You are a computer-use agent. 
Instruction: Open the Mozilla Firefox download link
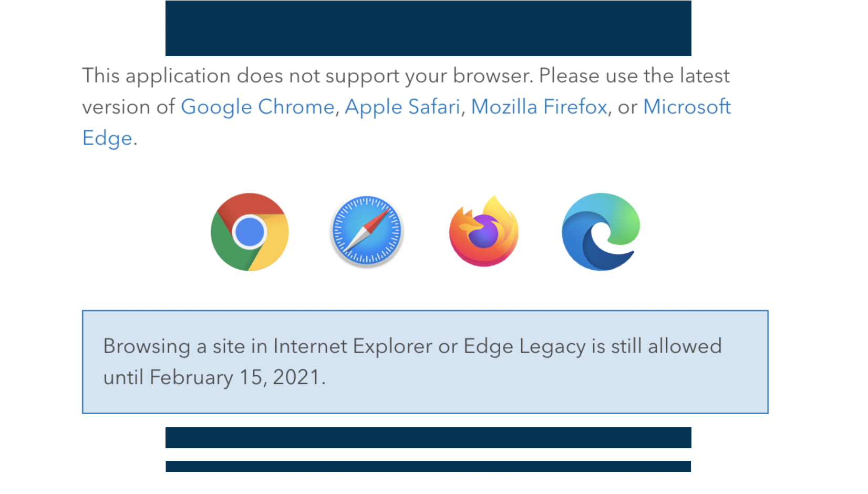click(x=540, y=107)
